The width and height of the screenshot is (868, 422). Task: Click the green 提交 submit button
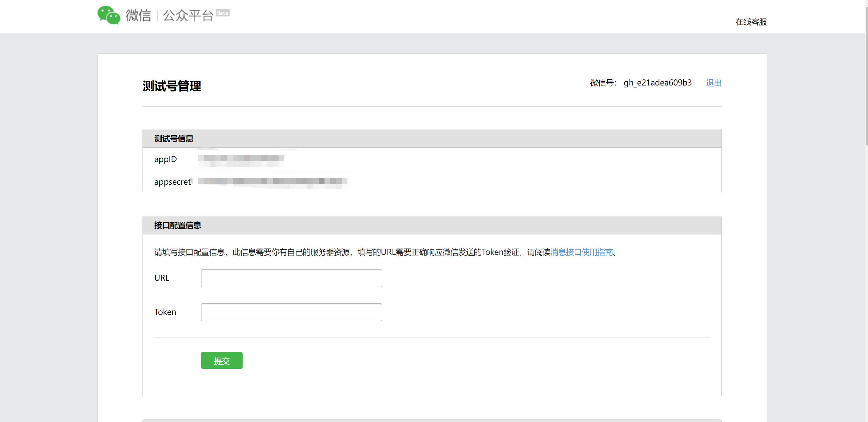point(222,360)
